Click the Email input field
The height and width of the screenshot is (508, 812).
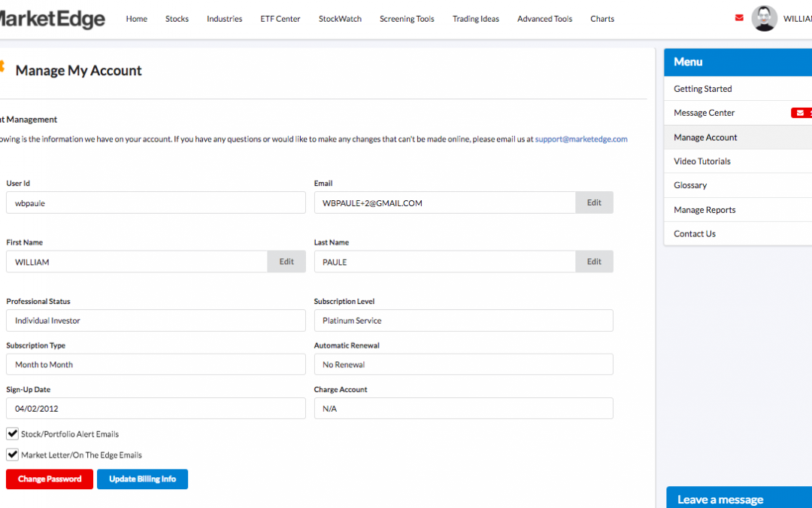tap(445, 202)
